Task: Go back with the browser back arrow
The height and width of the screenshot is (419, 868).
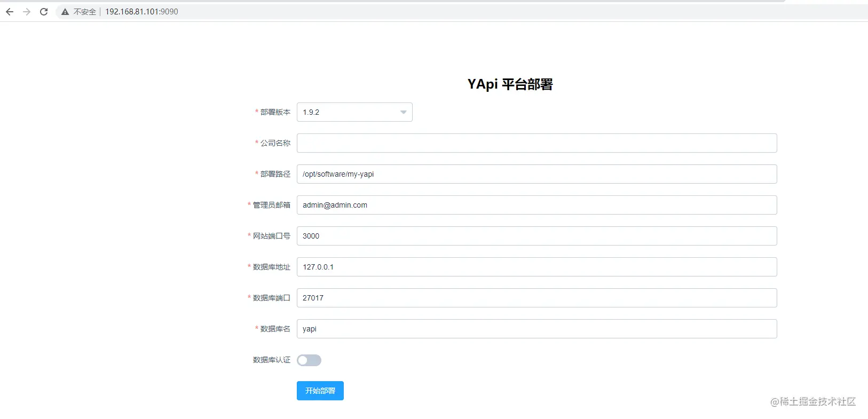Action: pyautogui.click(x=10, y=12)
